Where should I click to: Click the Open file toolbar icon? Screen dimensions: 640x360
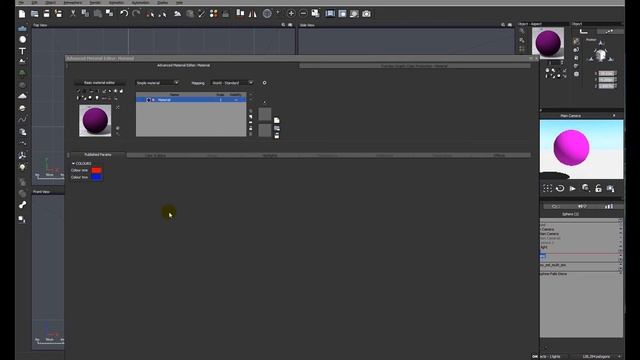(x=35, y=14)
